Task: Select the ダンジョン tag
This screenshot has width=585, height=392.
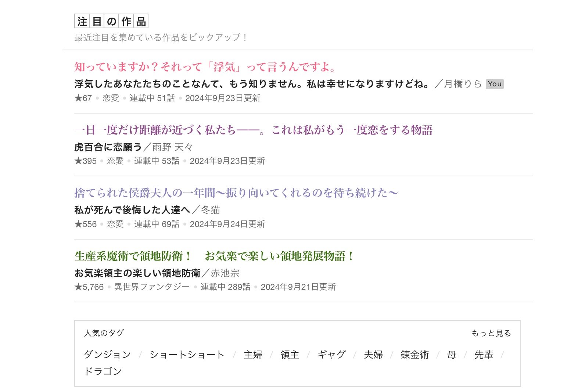Action: click(107, 355)
